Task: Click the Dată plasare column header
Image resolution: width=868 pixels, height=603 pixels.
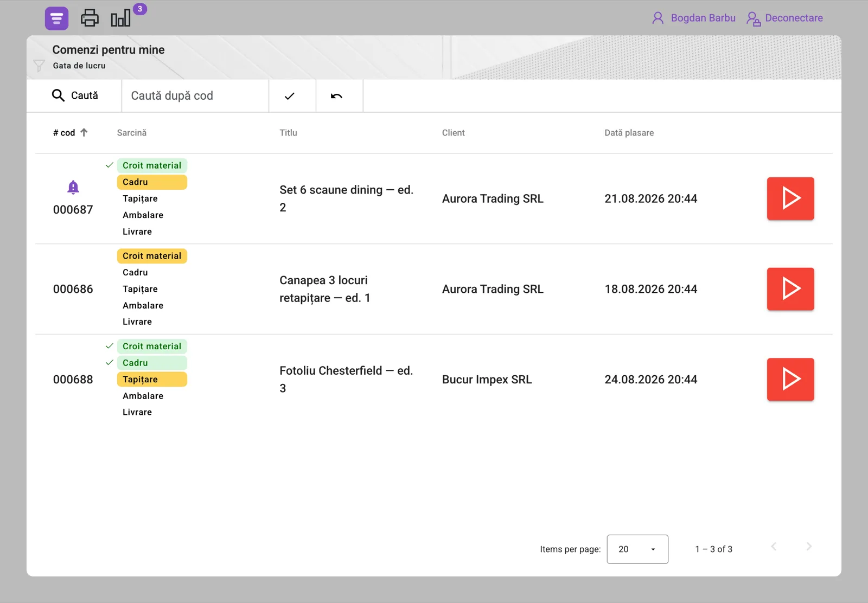Action: 629,133
